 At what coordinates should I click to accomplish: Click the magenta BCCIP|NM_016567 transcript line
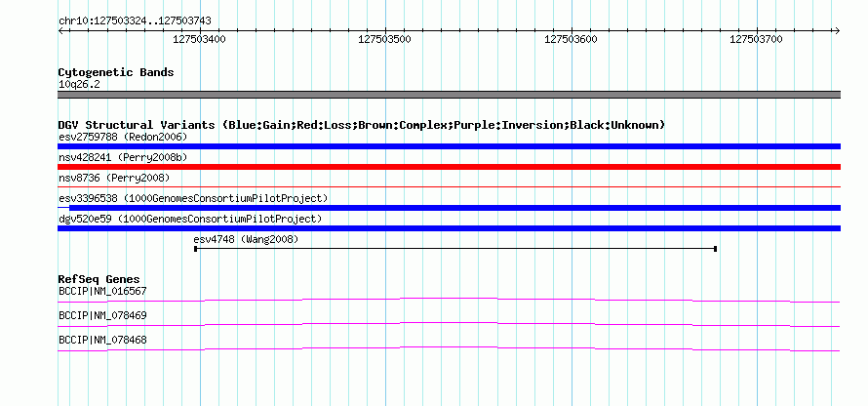click(449, 300)
